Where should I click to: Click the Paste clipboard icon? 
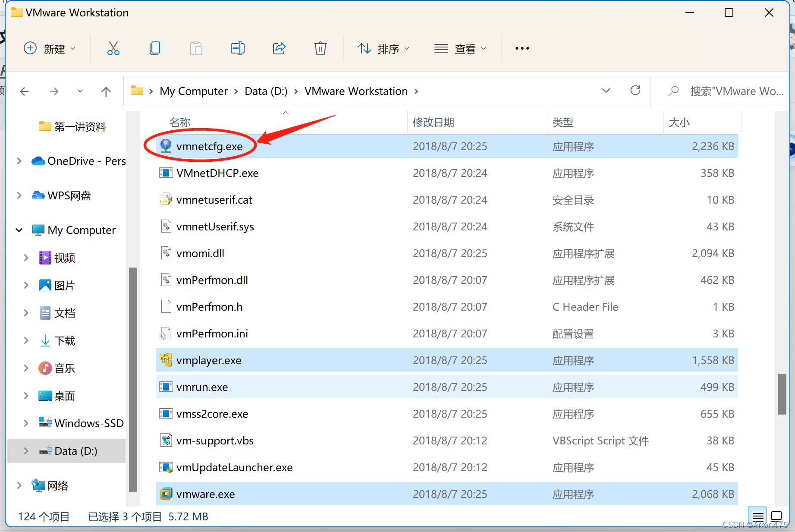196,48
